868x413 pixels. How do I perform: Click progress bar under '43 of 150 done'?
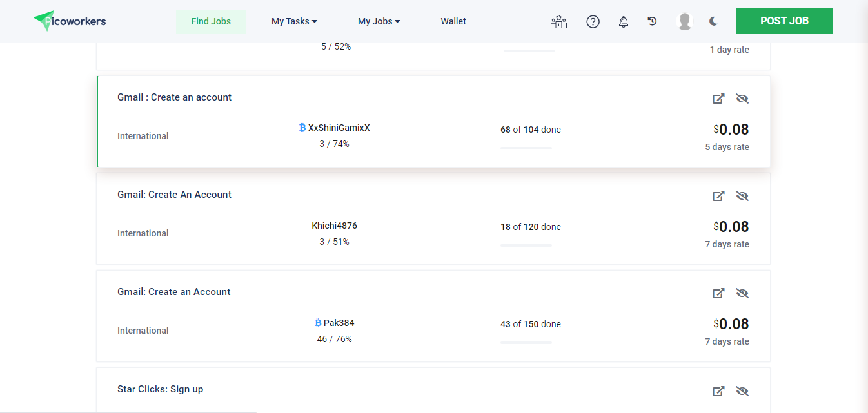tap(526, 343)
